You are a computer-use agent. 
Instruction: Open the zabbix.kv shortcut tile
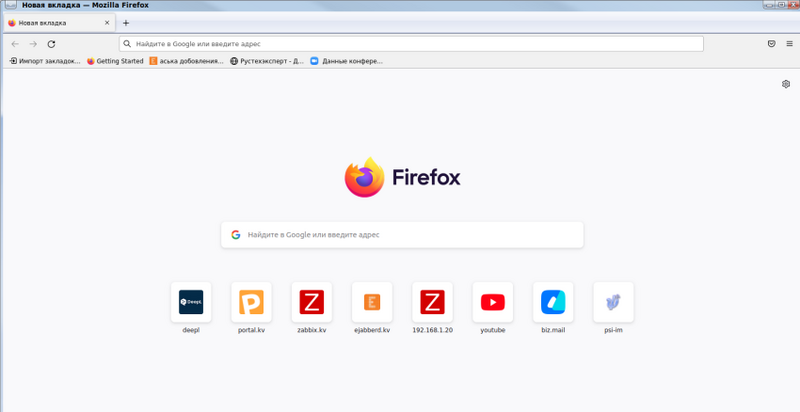312,302
